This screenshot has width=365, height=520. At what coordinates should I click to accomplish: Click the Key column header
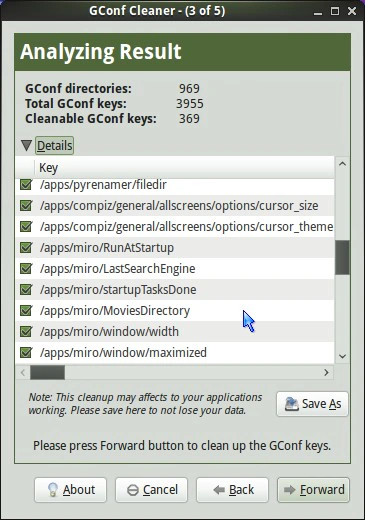184,168
